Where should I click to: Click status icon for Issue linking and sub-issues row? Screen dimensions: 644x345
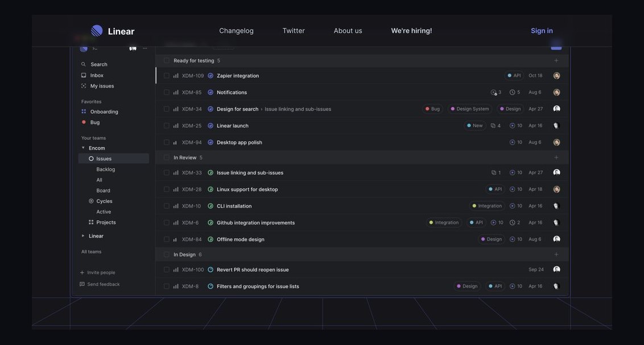coord(210,173)
